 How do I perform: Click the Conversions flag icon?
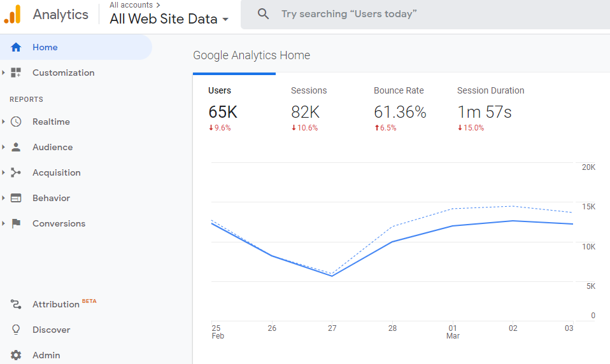pos(16,223)
